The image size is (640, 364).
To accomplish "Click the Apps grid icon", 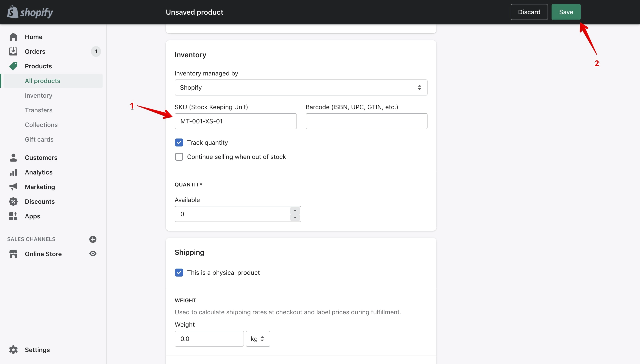I will point(13,216).
